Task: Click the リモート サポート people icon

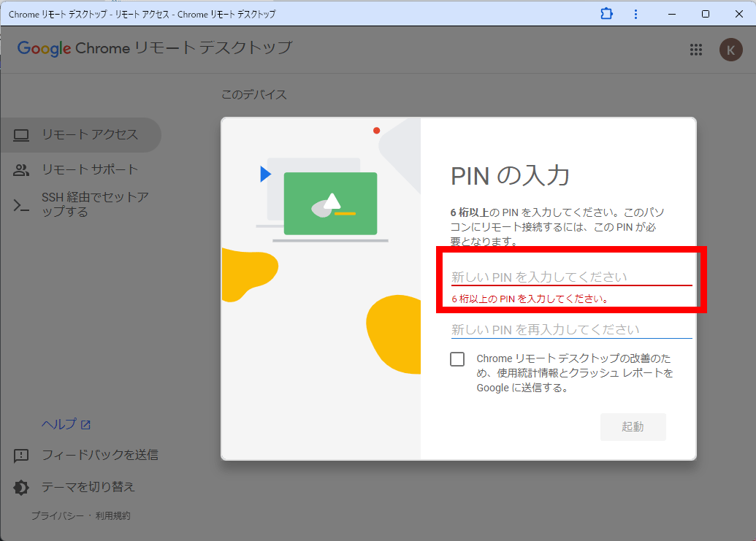Action: (21, 169)
